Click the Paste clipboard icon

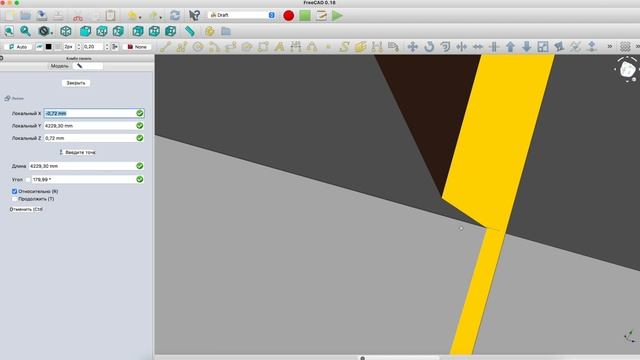point(110,16)
